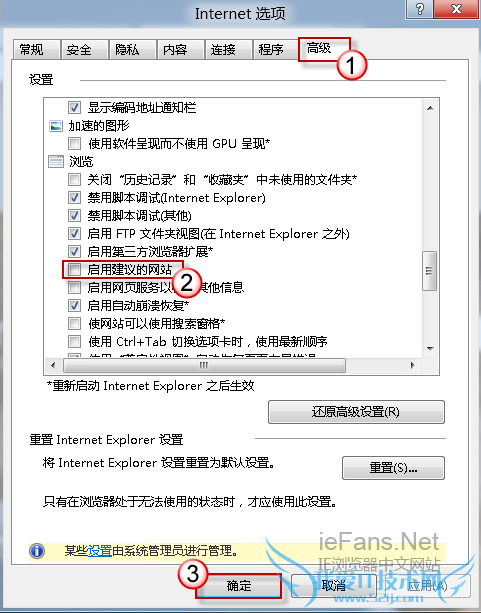Click settings list scroll down arrow

(430, 348)
